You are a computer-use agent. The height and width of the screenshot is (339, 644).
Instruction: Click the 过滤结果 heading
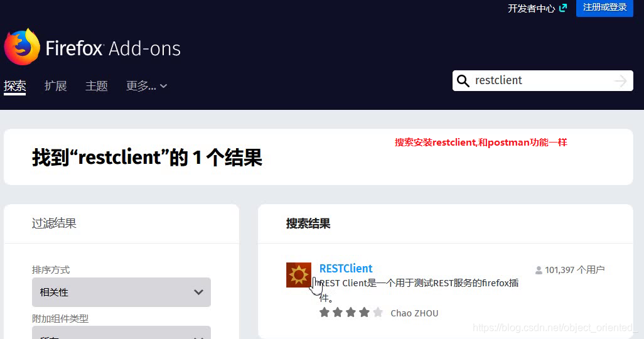click(54, 223)
